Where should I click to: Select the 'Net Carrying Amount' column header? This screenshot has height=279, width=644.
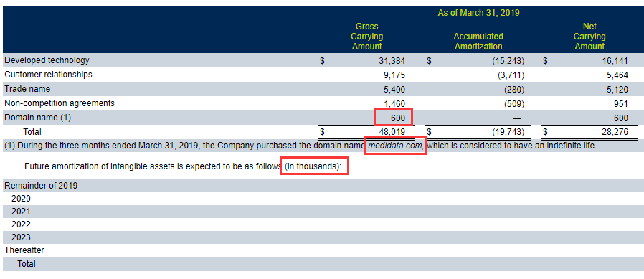click(x=589, y=37)
